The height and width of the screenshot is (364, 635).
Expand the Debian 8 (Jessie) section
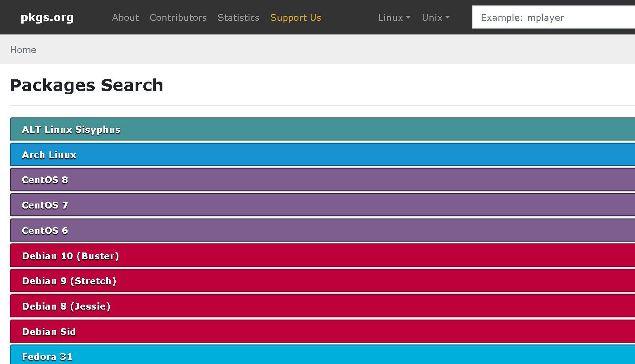click(x=322, y=306)
